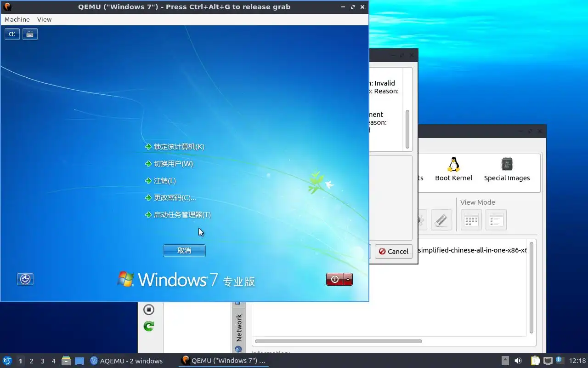
Task: Switch to workspace 3
Action: pos(42,361)
